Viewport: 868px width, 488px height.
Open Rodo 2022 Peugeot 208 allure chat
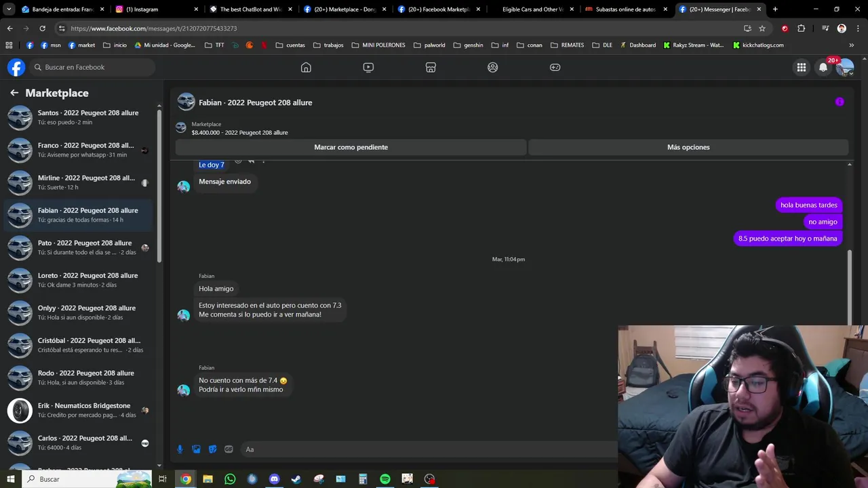[79, 378]
